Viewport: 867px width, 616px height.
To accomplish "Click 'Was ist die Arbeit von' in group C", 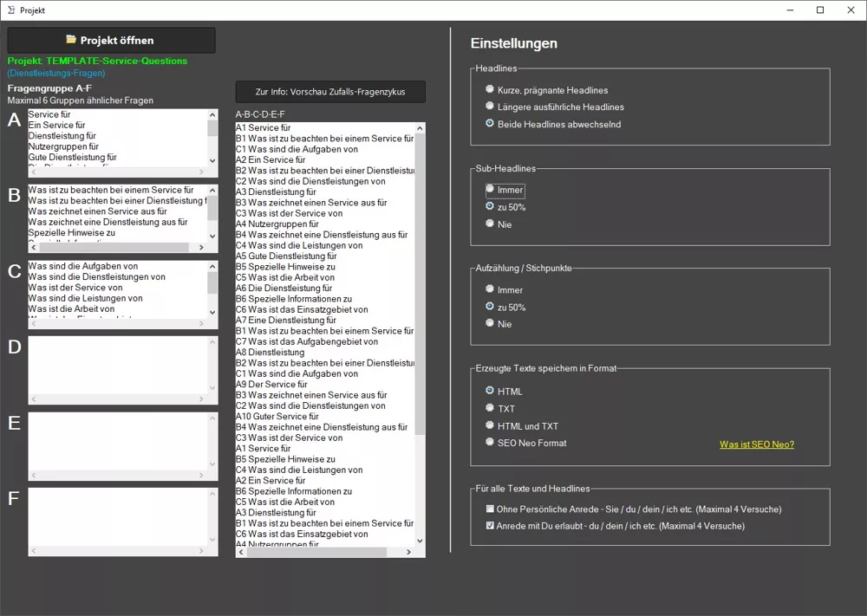I will click(71, 308).
